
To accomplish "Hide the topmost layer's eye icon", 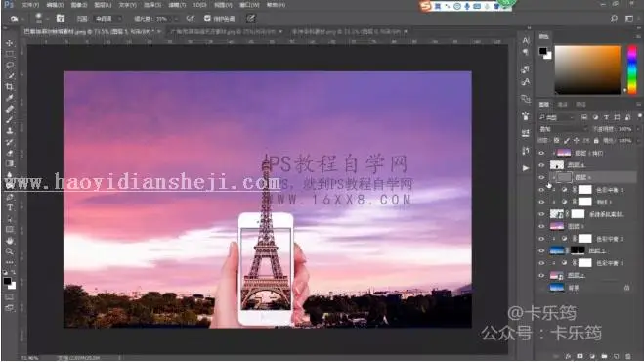I will 541,153.
